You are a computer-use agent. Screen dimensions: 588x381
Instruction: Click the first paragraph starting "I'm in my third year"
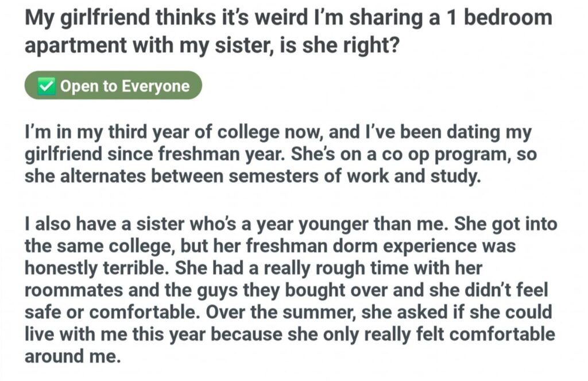pos(276,154)
